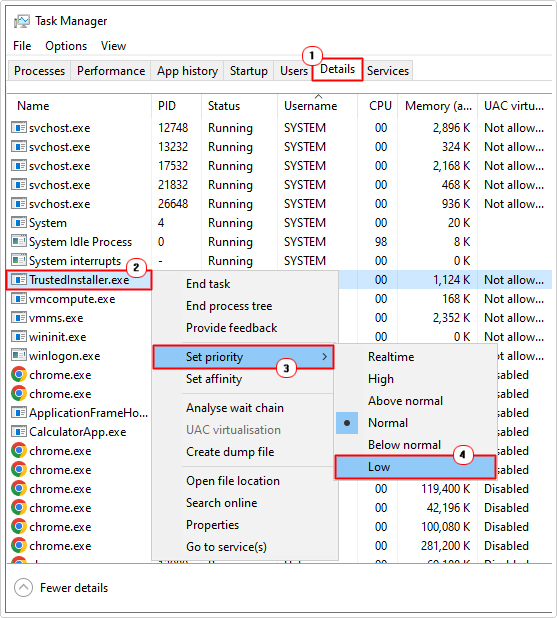Click the svchost.exe icon for PID 13232
The height and width of the screenshot is (618, 557).
[x=19, y=146]
